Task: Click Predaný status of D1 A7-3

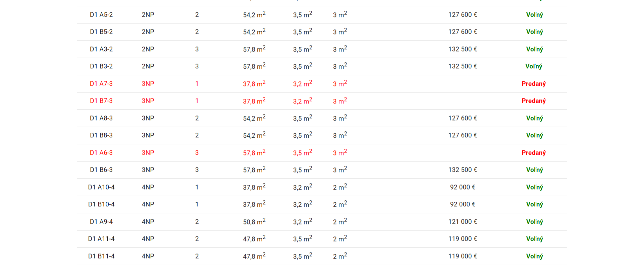Action: point(534,84)
